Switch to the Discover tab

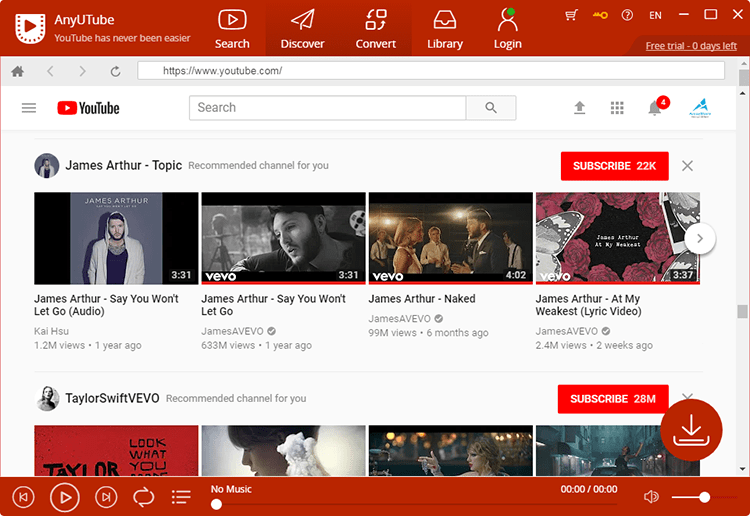pyautogui.click(x=302, y=29)
